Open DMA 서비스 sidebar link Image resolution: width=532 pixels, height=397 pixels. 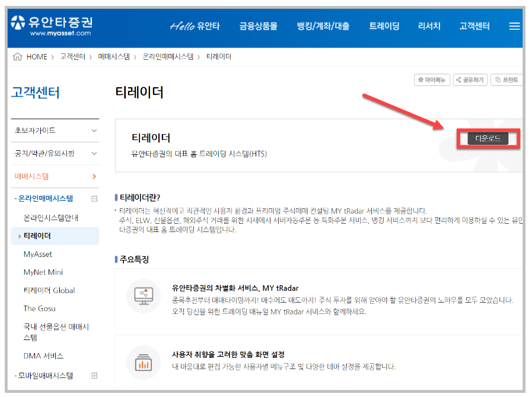(x=43, y=356)
